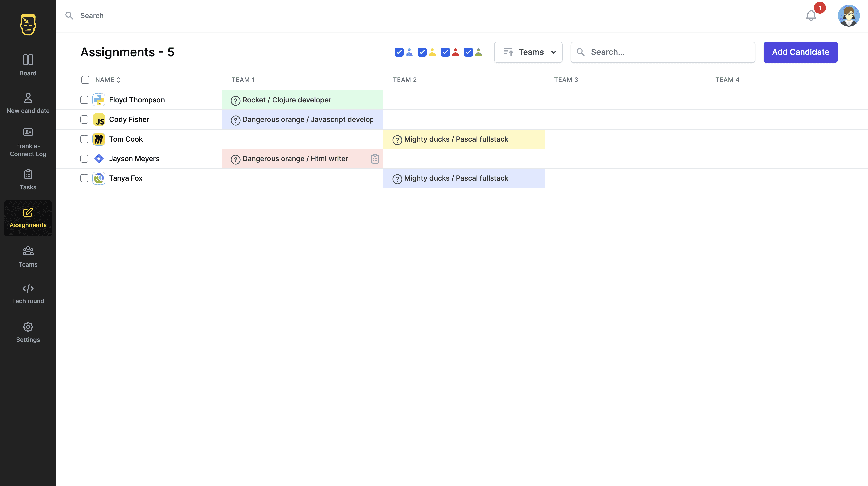
Task: Click the blue person filter icon
Action: [409, 52]
